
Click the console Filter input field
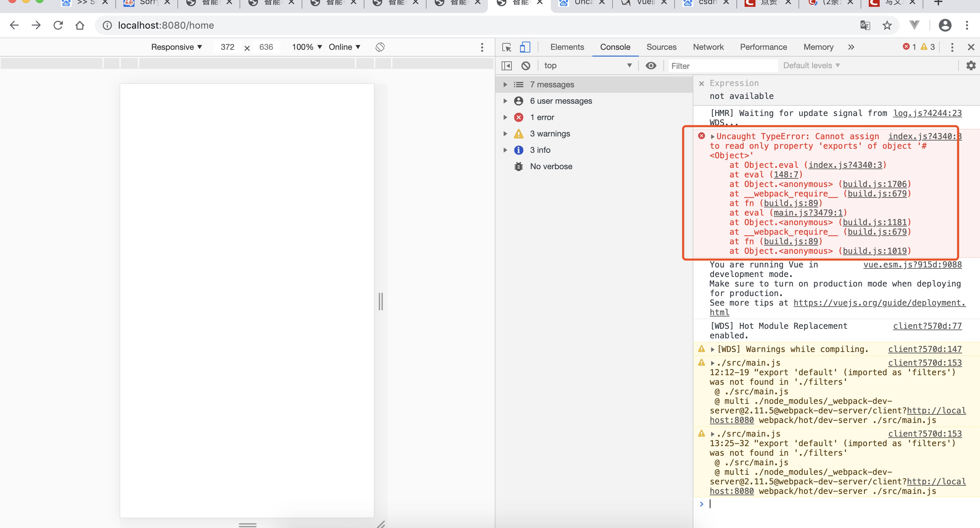(723, 66)
